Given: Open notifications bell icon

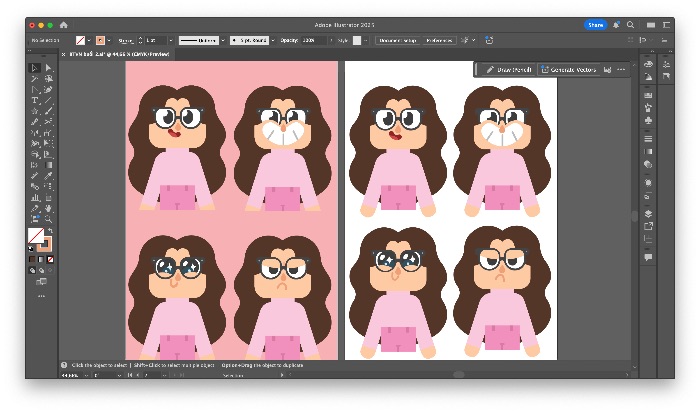Looking at the screenshot, I should 616,25.
